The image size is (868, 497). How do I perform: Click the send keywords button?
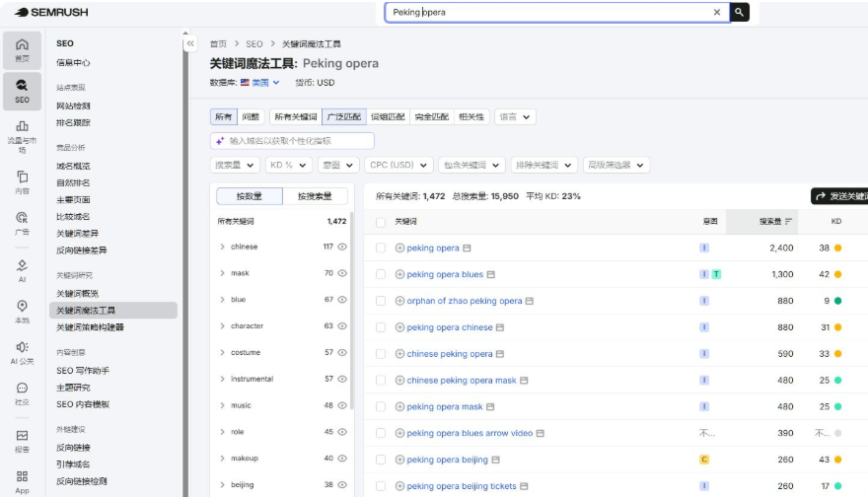tap(839, 196)
